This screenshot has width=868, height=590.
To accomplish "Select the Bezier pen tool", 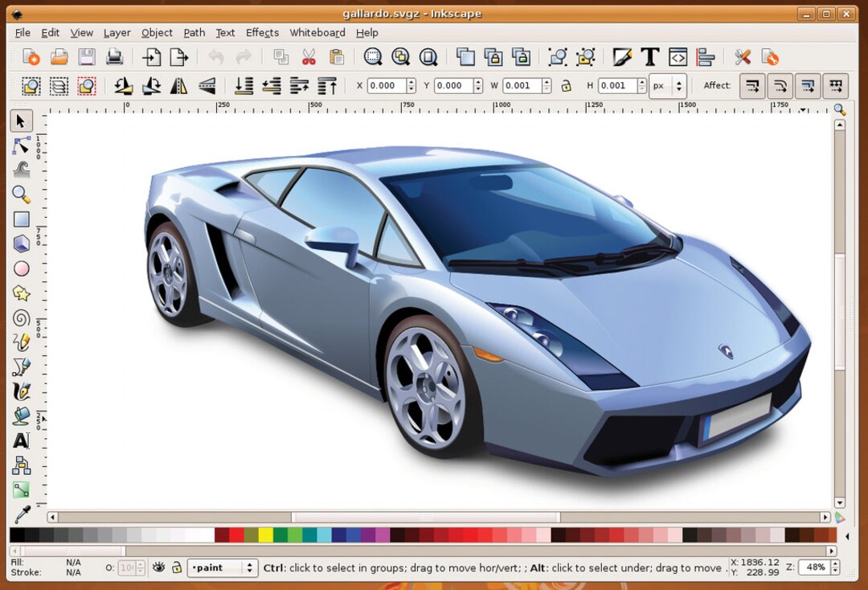I will [x=23, y=367].
